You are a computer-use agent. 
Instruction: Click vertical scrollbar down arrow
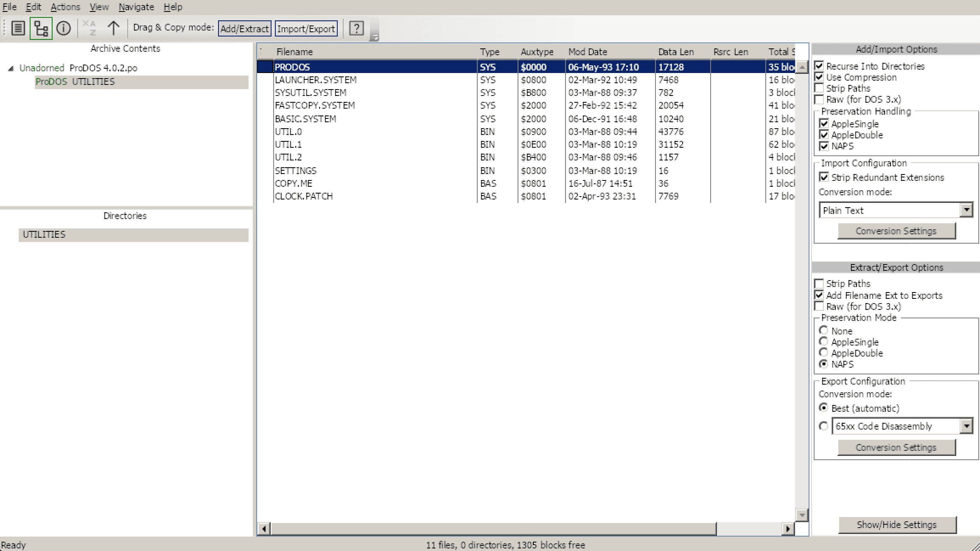[x=802, y=515]
